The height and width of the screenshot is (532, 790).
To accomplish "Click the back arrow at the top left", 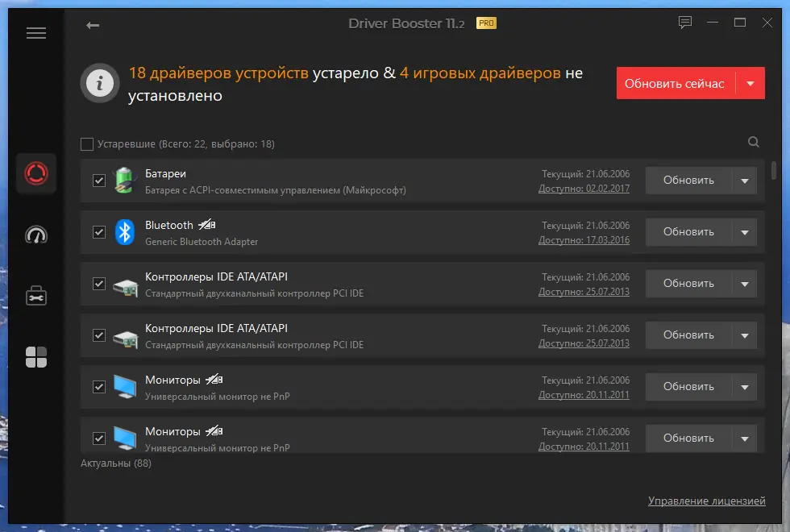I will (x=93, y=25).
